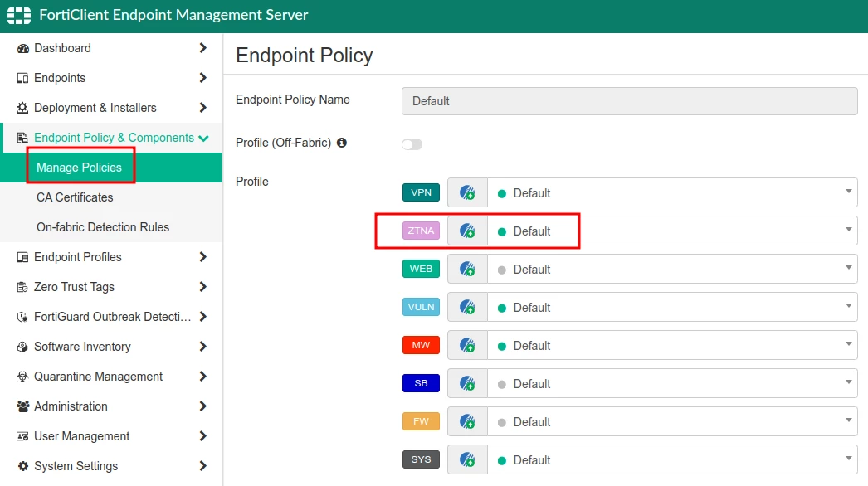This screenshot has width=868, height=486.
Task: Click the Endpoint Policy Name field
Action: (629, 101)
